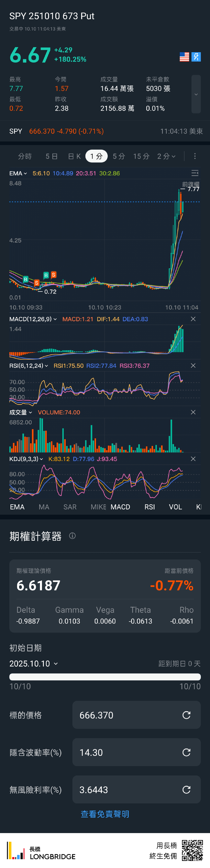
Task: Click the blue lightning real-time quote icon
Action: coord(196,57)
